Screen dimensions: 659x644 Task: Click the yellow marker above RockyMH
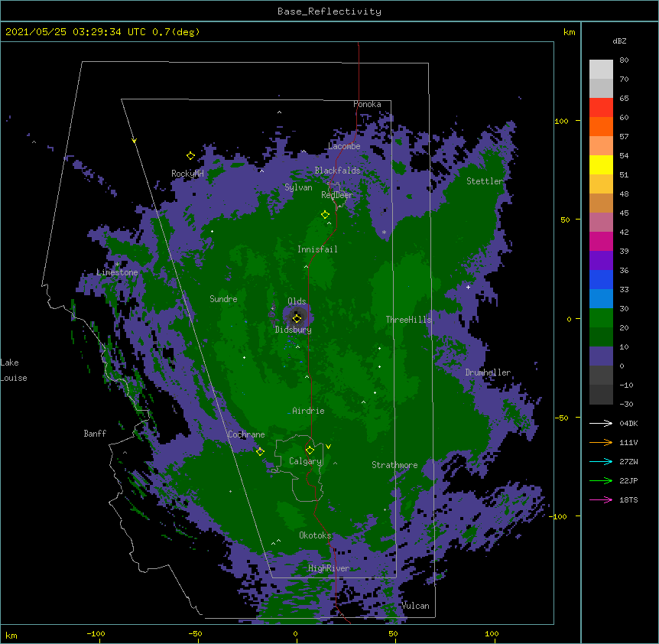190,156
